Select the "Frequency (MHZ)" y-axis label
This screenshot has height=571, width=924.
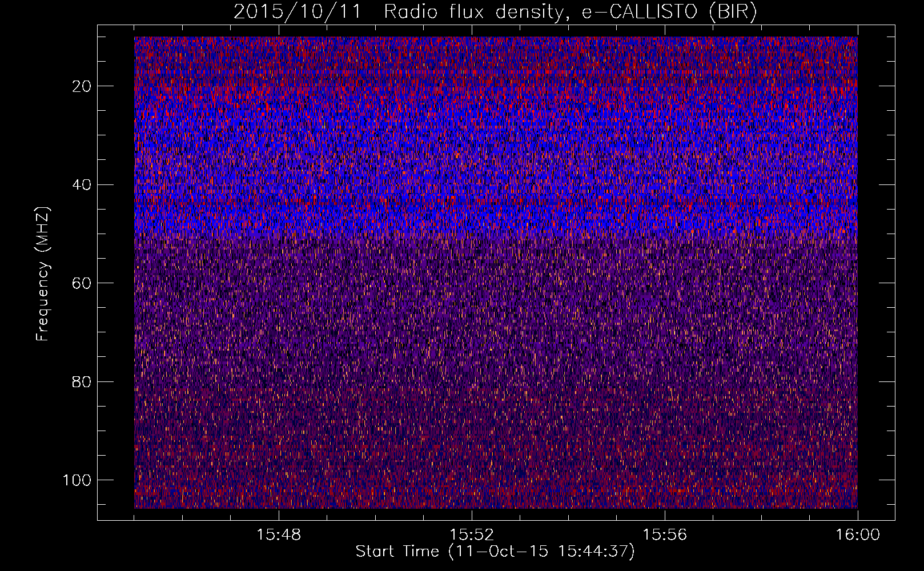coord(43,274)
